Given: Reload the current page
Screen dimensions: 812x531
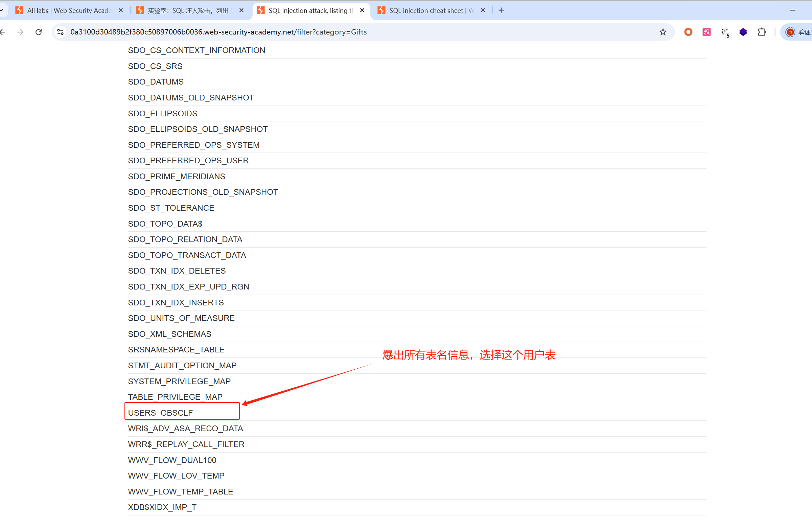Looking at the screenshot, I should 39,32.
